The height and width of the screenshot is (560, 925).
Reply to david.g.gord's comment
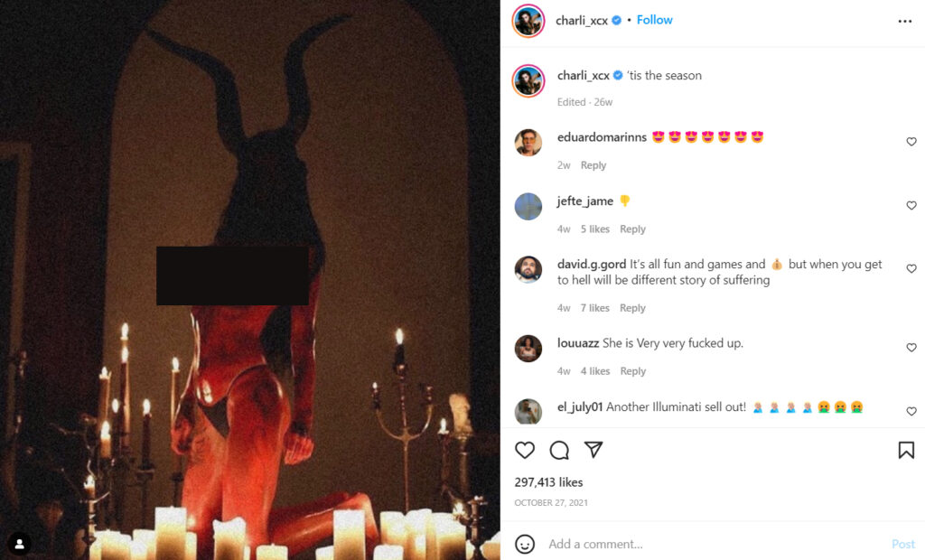[x=632, y=308]
